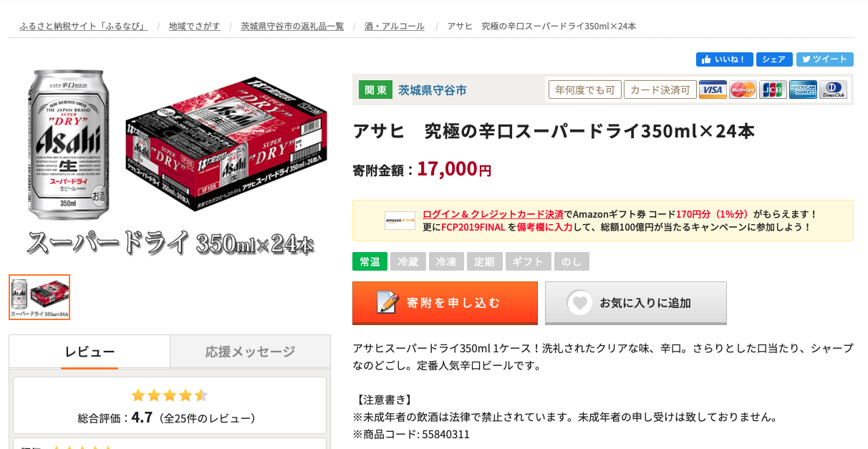
Task: Open ログイン＆クレジットカード決済 link
Action: click(x=493, y=214)
